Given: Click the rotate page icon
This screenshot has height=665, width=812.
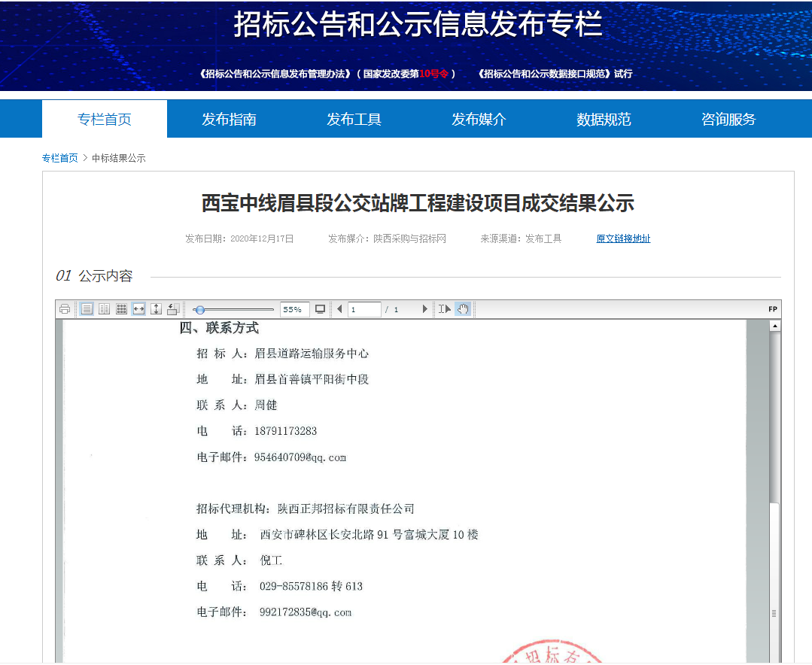Looking at the screenshot, I should coord(174,309).
